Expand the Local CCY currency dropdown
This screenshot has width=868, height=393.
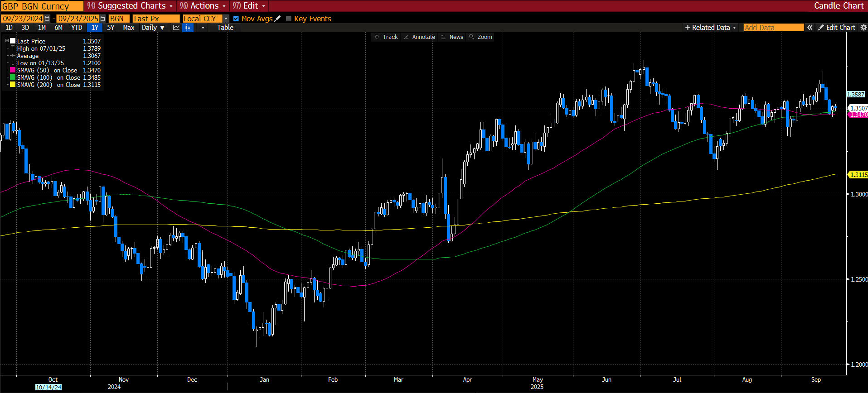(x=226, y=19)
